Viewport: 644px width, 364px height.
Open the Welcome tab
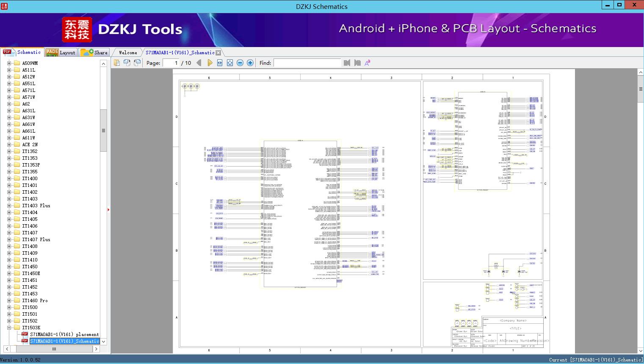coord(128,53)
